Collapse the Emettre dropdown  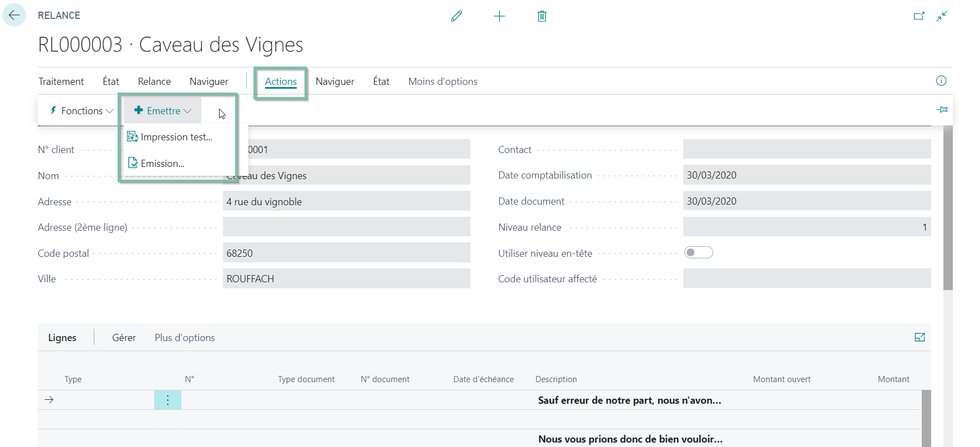pos(163,111)
